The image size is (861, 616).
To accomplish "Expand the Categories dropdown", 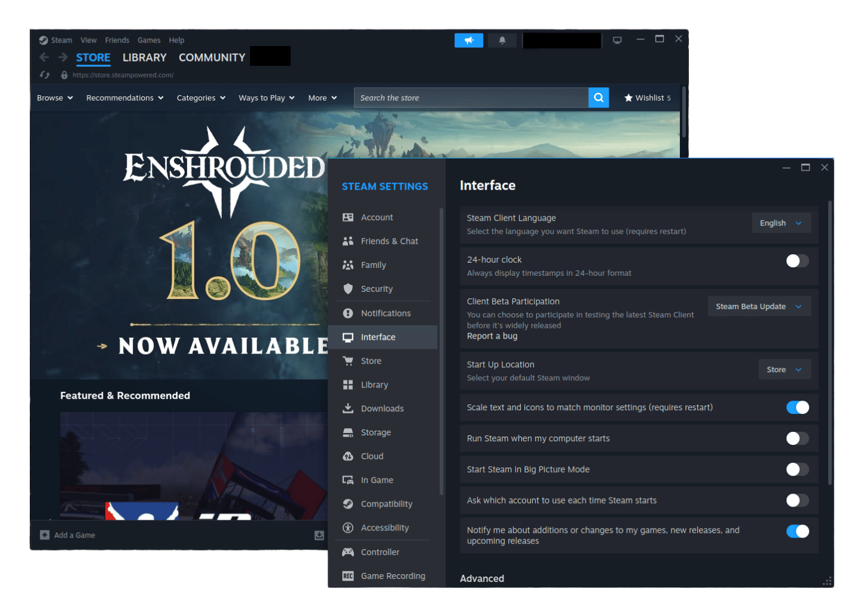I will pos(201,97).
